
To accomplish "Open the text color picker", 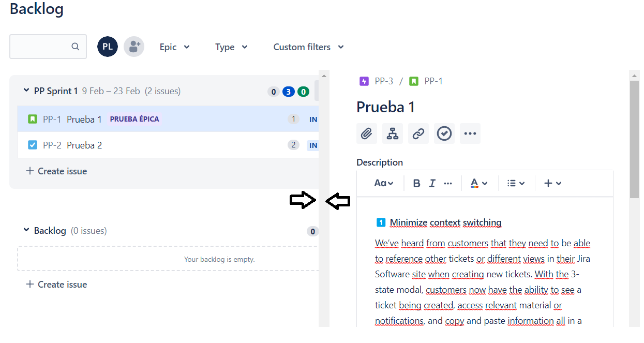I will [478, 183].
